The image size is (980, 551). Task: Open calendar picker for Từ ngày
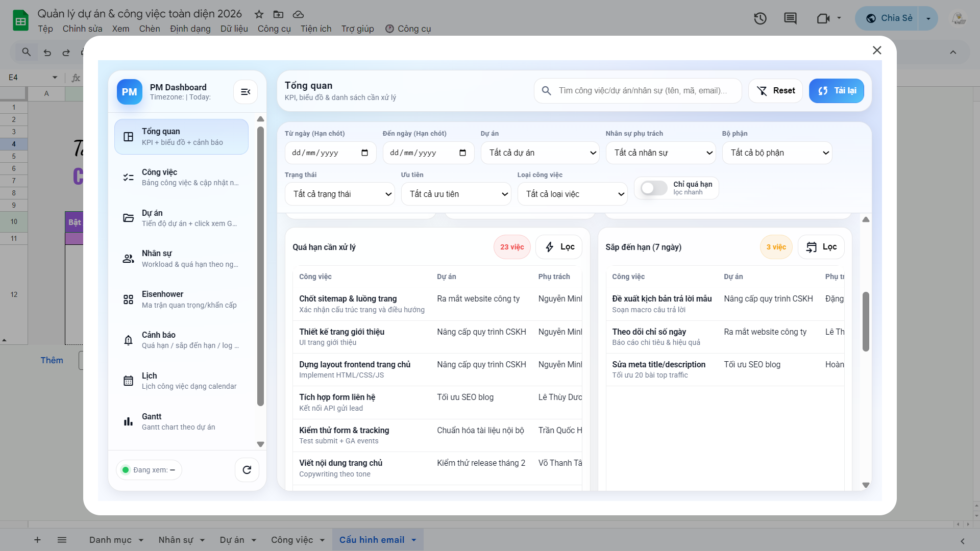[x=364, y=153]
